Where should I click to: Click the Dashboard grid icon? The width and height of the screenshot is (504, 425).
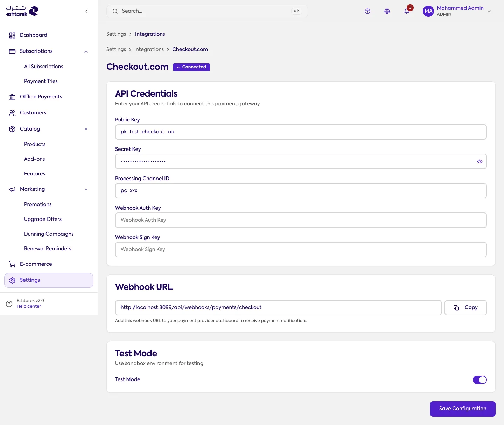(12, 35)
